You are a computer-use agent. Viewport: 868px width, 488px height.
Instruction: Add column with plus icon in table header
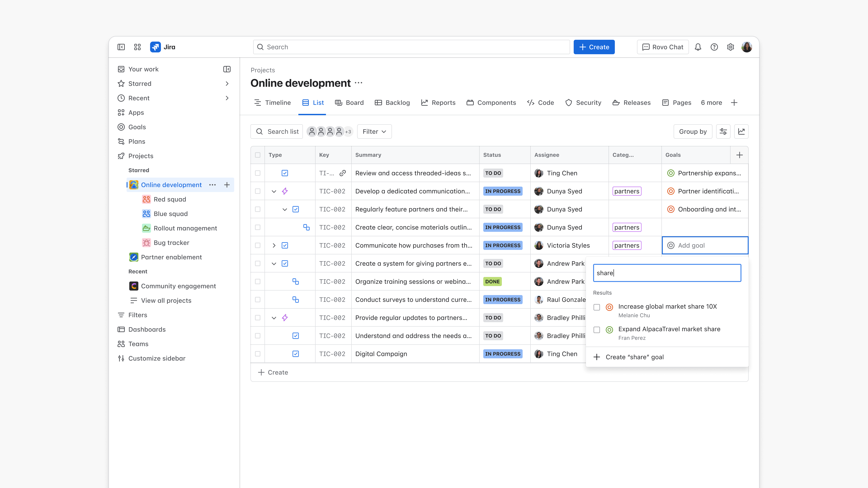click(739, 155)
